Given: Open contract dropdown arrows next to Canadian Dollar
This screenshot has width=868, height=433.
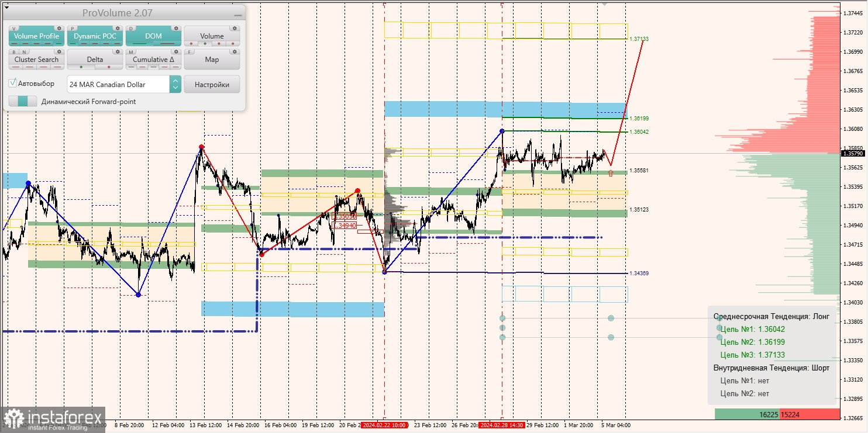Looking at the screenshot, I should click(x=175, y=84).
